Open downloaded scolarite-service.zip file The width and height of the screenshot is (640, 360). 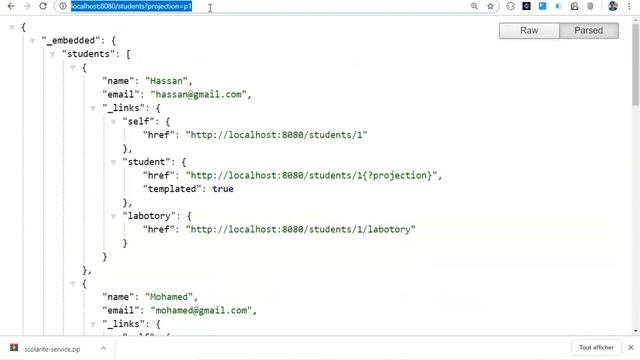52,349
